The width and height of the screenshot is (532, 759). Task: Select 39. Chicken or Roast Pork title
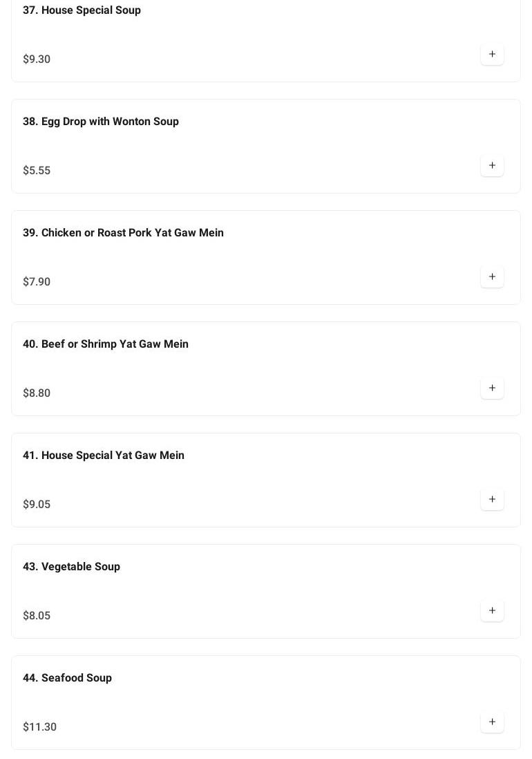(123, 233)
